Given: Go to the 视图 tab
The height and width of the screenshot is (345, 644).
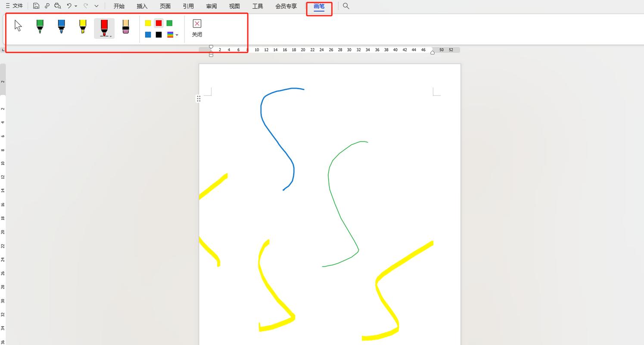Looking at the screenshot, I should click(x=234, y=6).
